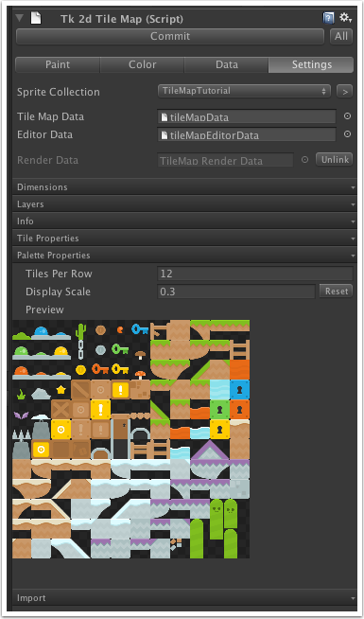Image resolution: width=364 pixels, height=619 pixels.
Task: Open the gear settings menu icon
Action: [345, 18]
